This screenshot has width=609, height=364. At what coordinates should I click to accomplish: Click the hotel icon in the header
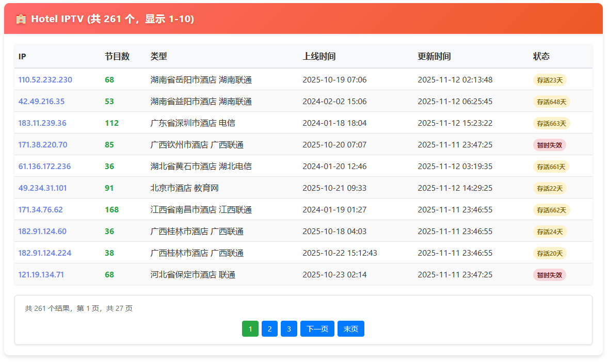pyautogui.click(x=21, y=19)
